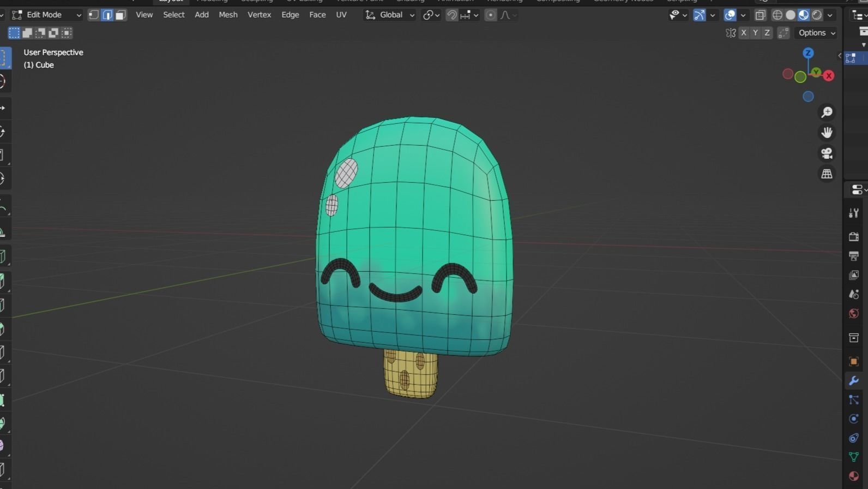Toggle X axis mesh mirror

pyautogui.click(x=744, y=33)
